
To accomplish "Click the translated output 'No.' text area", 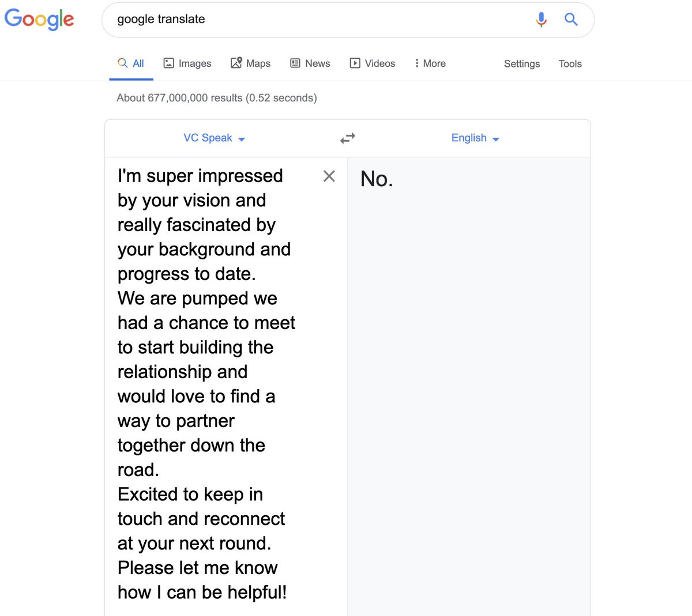I will pos(469,386).
